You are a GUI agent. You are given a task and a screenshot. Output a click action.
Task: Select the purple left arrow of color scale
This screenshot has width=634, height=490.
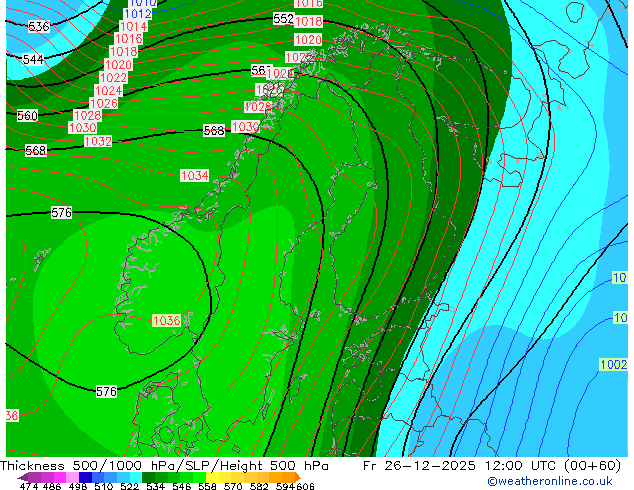pyautogui.click(x=22, y=477)
